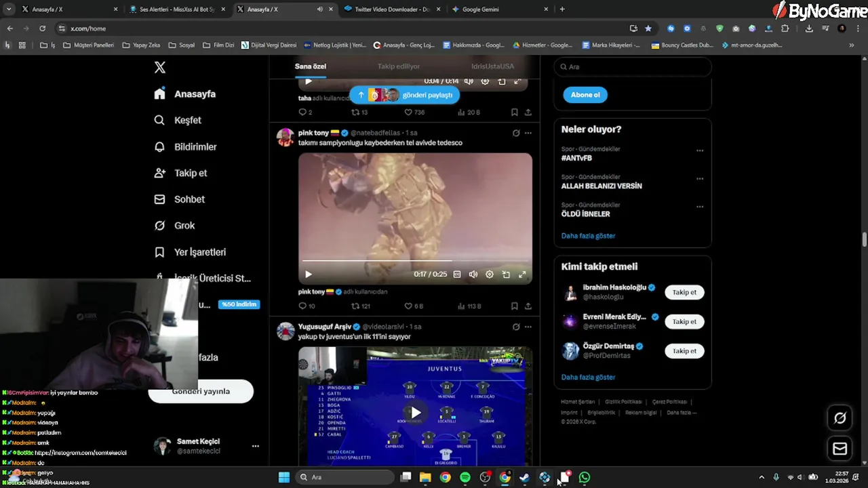Screen dimensions: 868x488
Task: Open the floating Grok button
Action: point(840,418)
